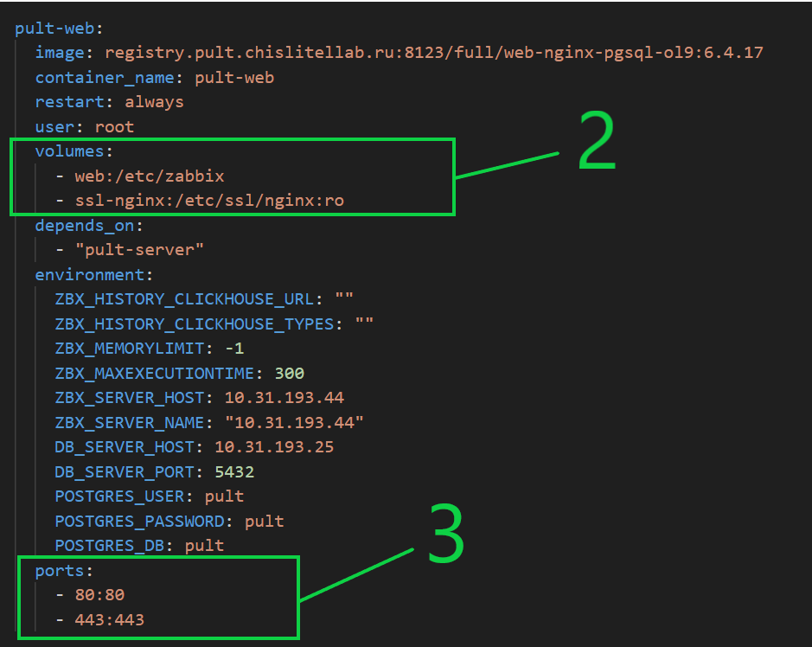Select the 80:80 port mapping
Viewport: 812px width, 647px height.
[x=100, y=595]
